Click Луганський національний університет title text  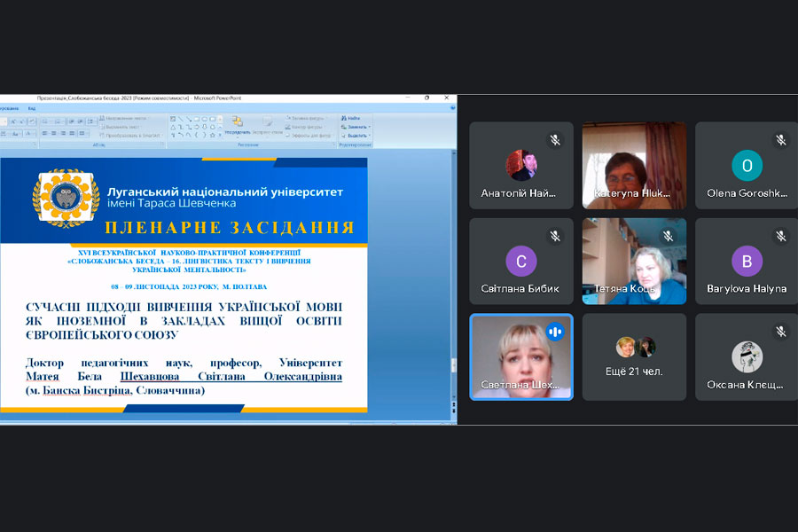(x=225, y=192)
